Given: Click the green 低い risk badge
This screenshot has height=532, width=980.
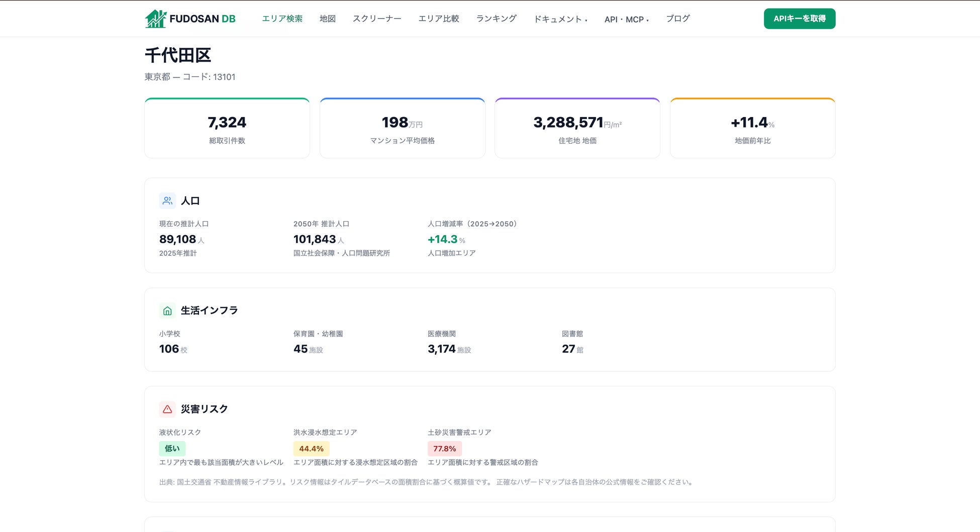Looking at the screenshot, I should click(x=172, y=449).
